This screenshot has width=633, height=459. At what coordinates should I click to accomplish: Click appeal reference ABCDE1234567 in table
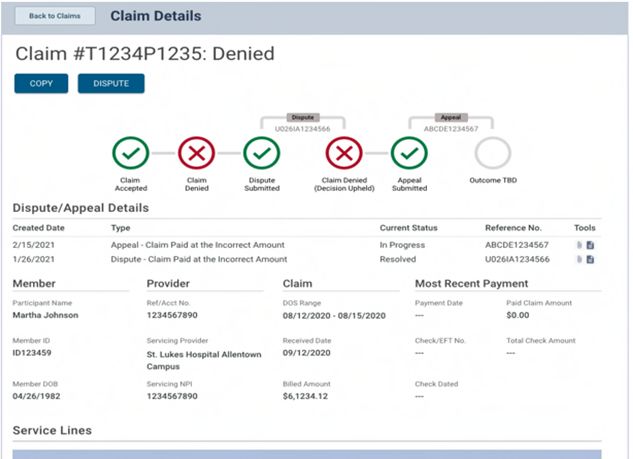pyautogui.click(x=518, y=245)
